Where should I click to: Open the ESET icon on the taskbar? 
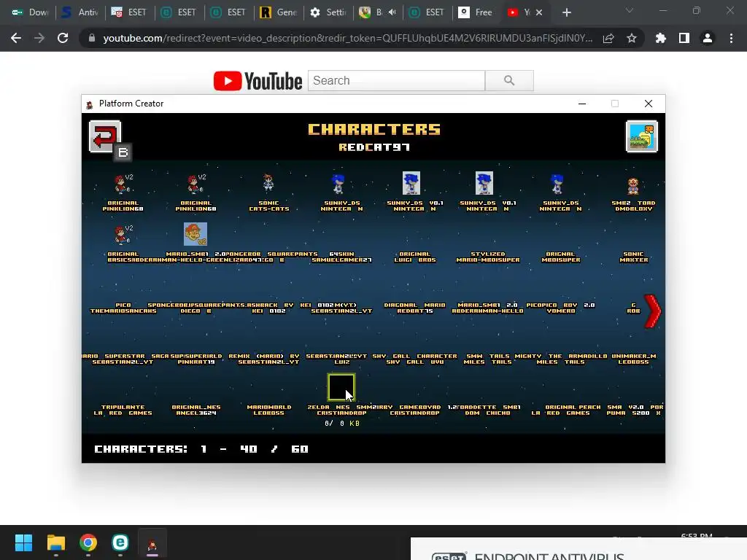pos(120,542)
